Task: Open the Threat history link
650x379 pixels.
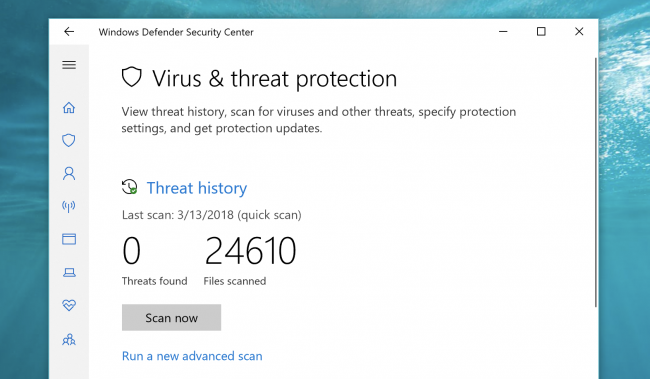Action: [x=197, y=188]
